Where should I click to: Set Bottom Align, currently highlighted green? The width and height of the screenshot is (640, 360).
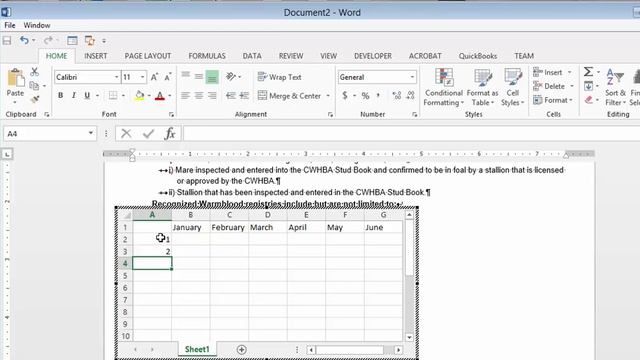(x=212, y=77)
